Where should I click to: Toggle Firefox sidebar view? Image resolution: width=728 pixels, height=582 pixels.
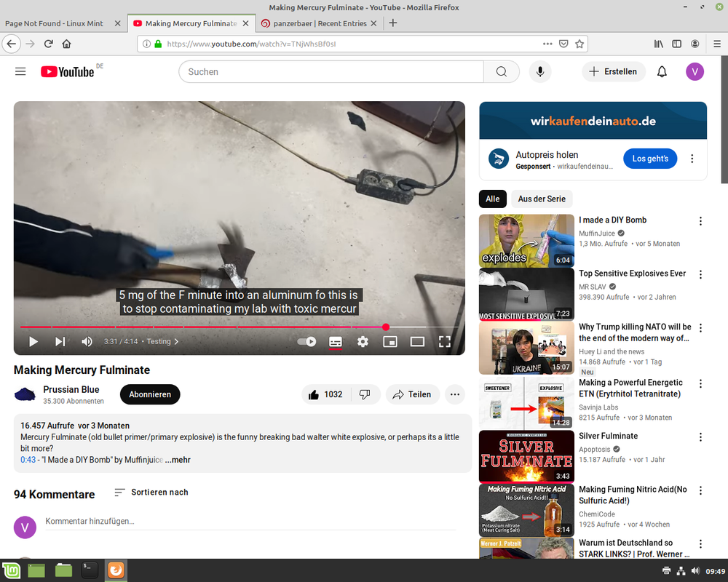click(676, 44)
